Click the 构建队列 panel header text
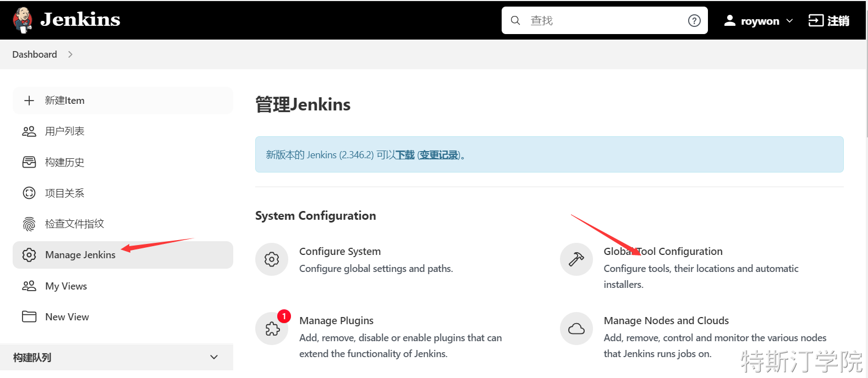The width and height of the screenshot is (868, 378). point(32,358)
